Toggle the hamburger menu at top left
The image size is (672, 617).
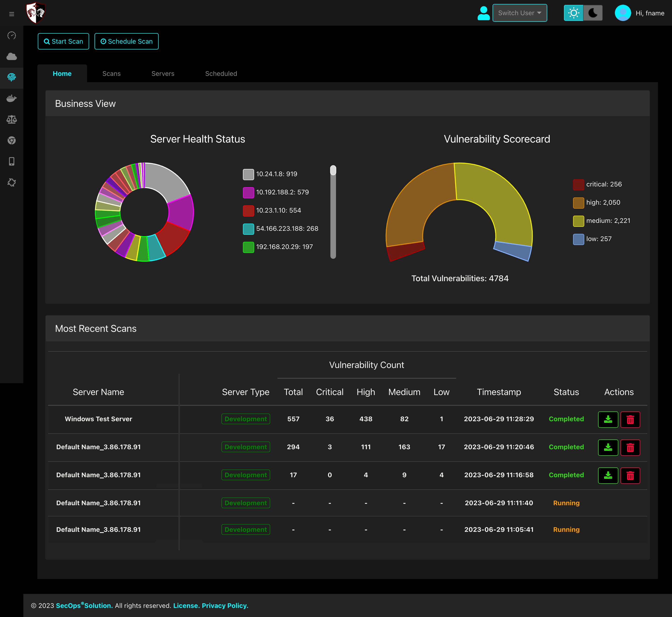tap(12, 14)
